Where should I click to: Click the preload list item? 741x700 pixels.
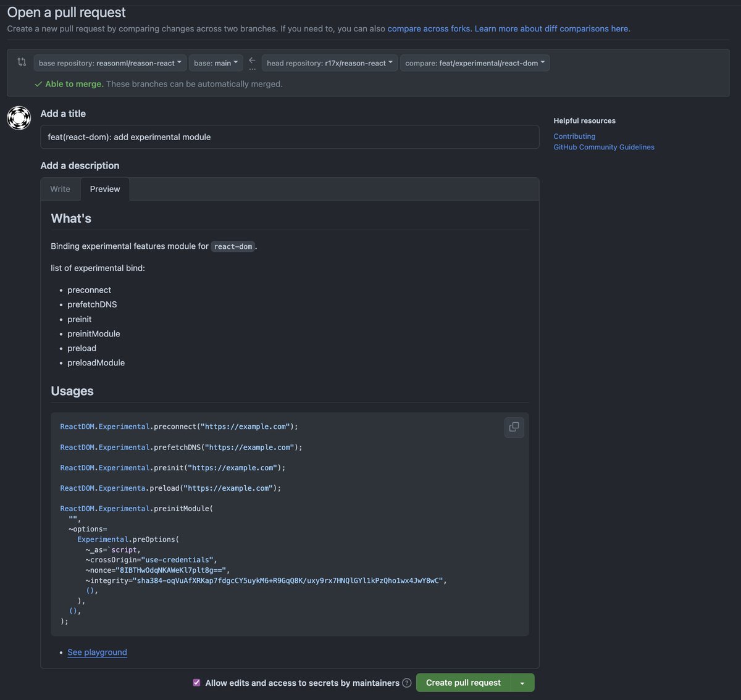click(82, 348)
